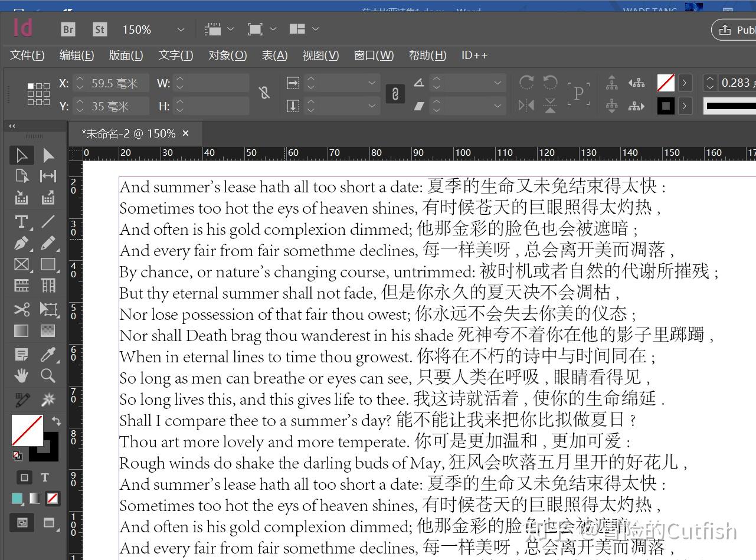Image resolution: width=756 pixels, height=560 pixels.
Task: Choose the Hand tool
Action: pos(21,375)
